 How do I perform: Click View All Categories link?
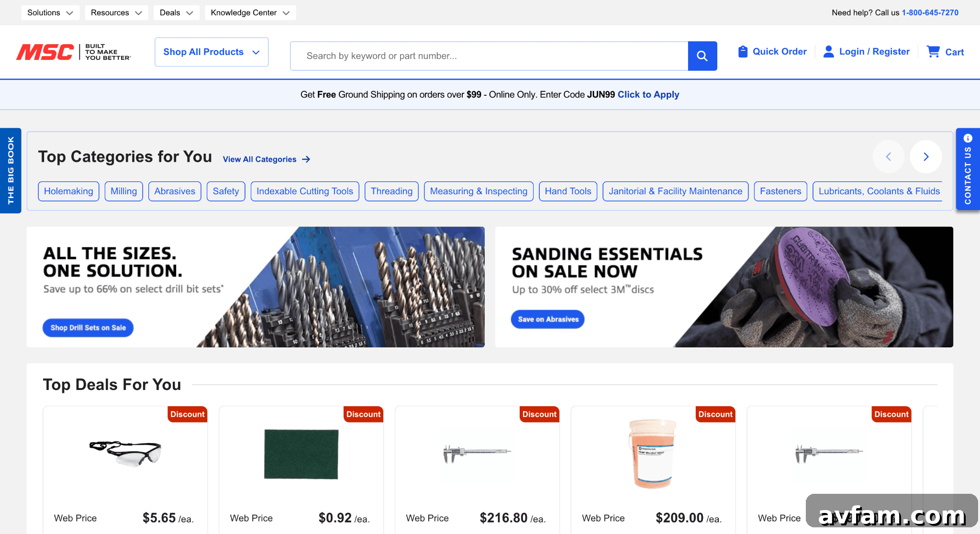click(267, 159)
